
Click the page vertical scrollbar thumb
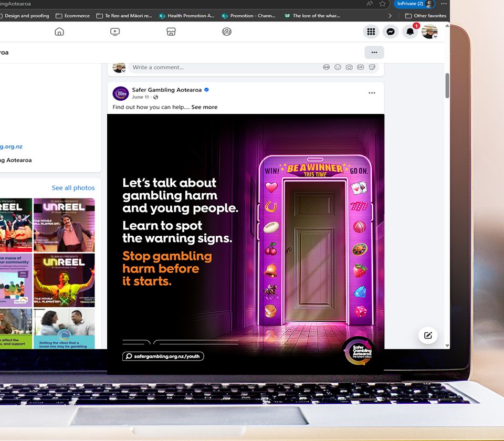click(447, 86)
